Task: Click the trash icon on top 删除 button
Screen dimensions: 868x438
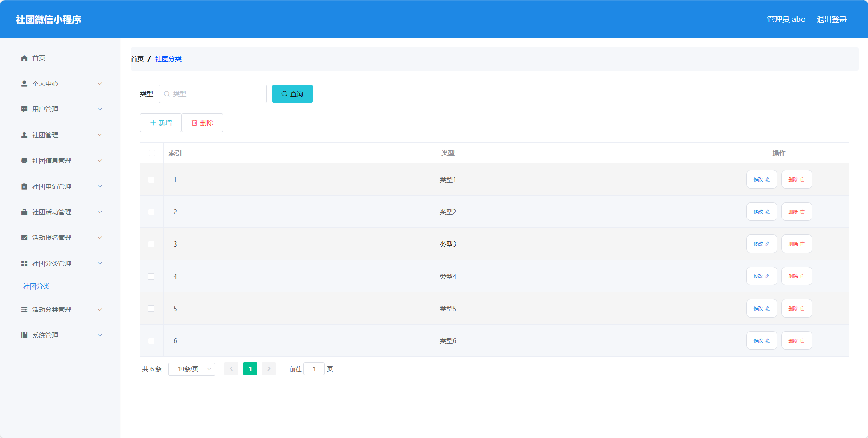Action: (x=195, y=123)
